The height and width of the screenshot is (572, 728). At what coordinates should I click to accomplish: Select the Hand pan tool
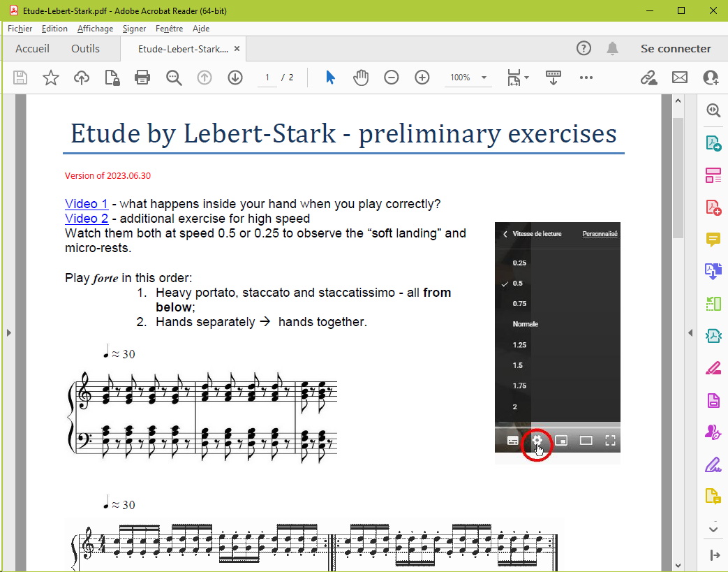tap(361, 78)
